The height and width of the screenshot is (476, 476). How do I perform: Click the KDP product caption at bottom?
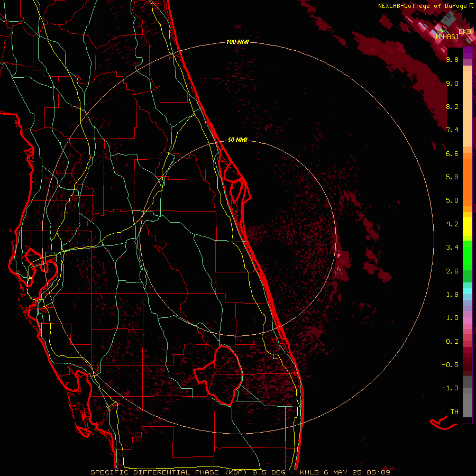[x=240, y=472]
